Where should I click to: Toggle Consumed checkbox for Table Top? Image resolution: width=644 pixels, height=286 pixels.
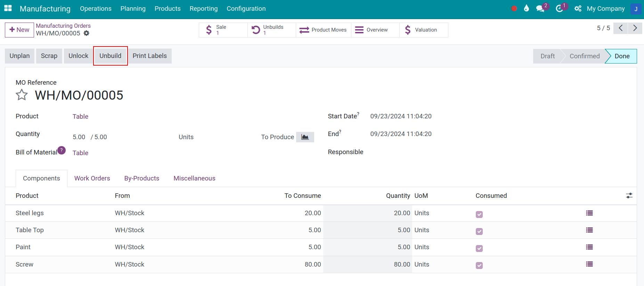point(479,232)
